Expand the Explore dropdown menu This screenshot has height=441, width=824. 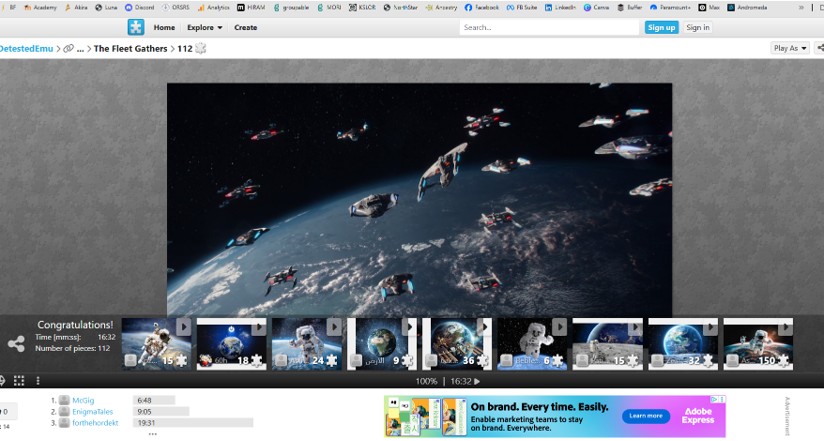(x=205, y=28)
